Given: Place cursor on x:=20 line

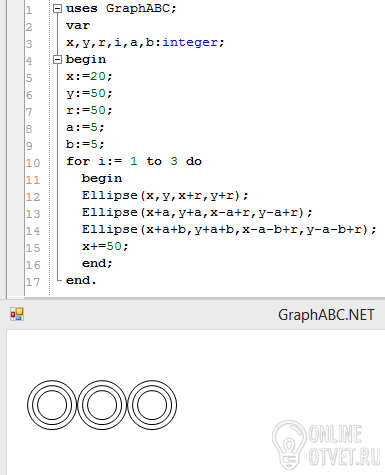Looking at the screenshot, I should 89,76.
